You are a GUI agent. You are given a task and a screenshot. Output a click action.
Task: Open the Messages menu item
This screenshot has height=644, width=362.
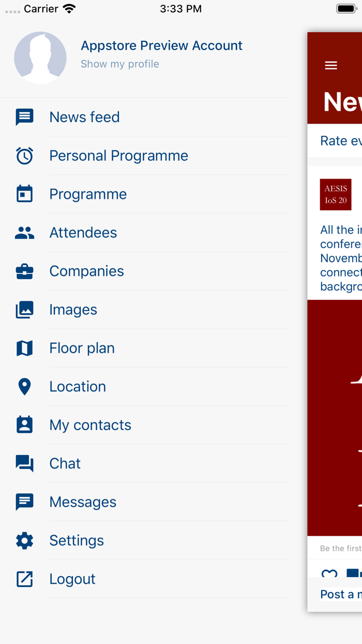83,502
